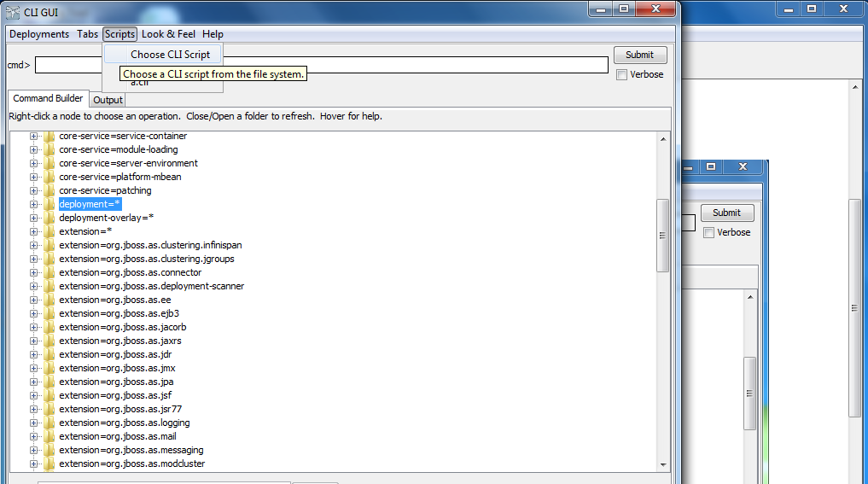Click the tree scrollbar down arrow
Image resolution: width=868 pixels, height=484 pixels.
(663, 465)
